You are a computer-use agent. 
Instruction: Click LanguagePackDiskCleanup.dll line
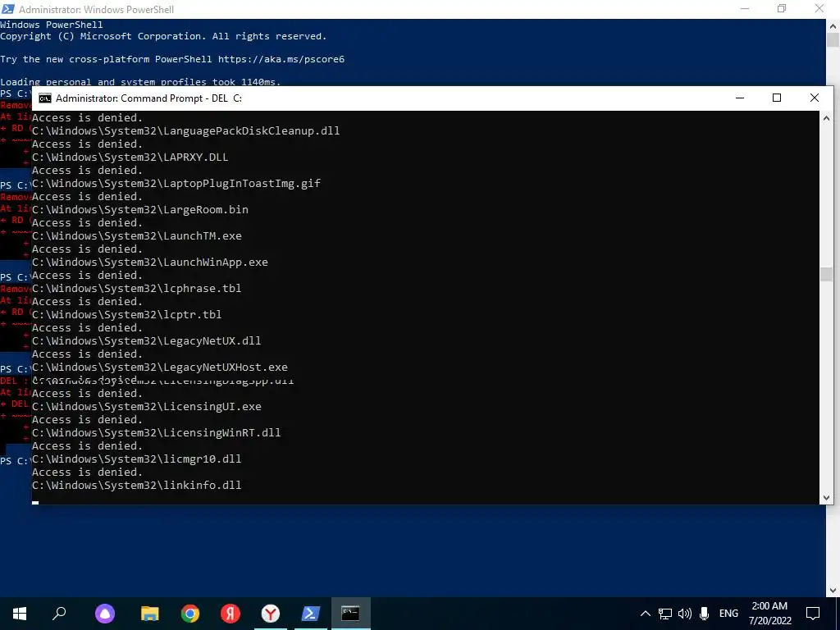point(186,130)
